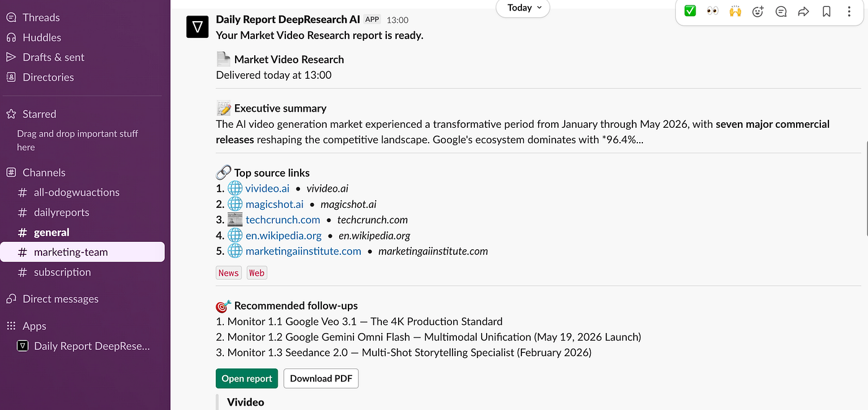The image size is (868, 410).
Task: Select the marketing-team channel
Action: 82,252
